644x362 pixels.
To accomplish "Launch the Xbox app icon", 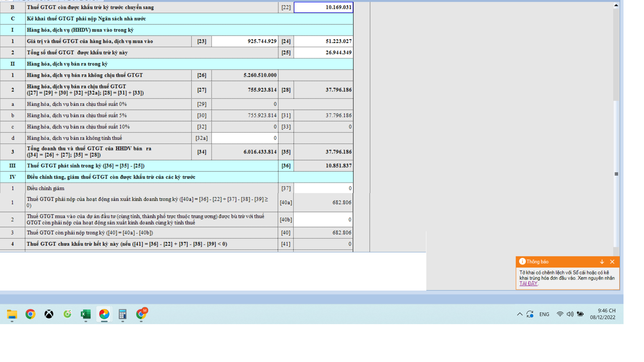I will point(49,314).
